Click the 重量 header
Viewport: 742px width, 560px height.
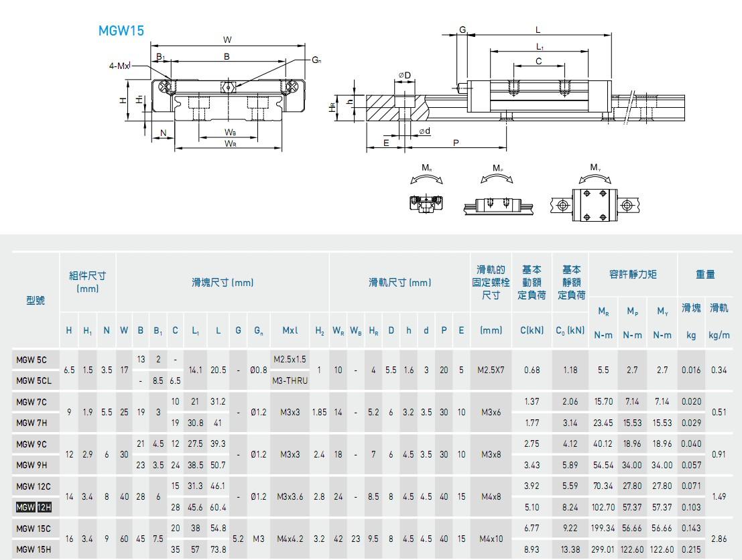coord(705,275)
